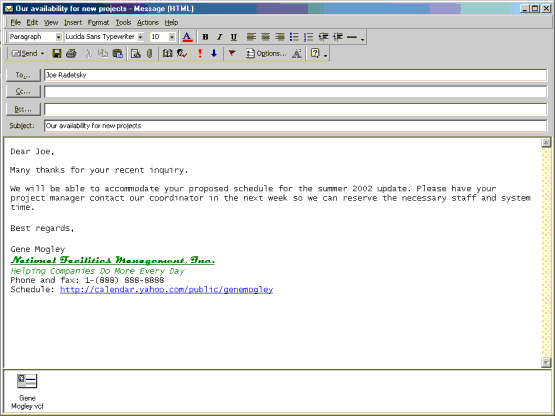Click the 'Phone and fax: 1-(888) 888-8888' line
555x416 pixels.
click(x=87, y=280)
